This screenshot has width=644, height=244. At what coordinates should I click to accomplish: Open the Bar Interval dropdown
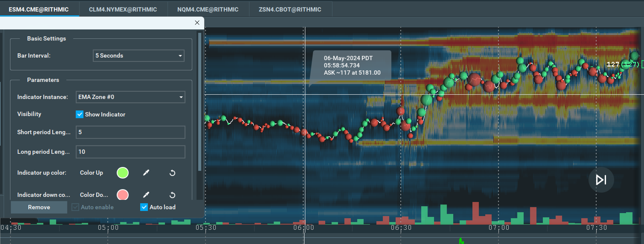pyautogui.click(x=138, y=55)
